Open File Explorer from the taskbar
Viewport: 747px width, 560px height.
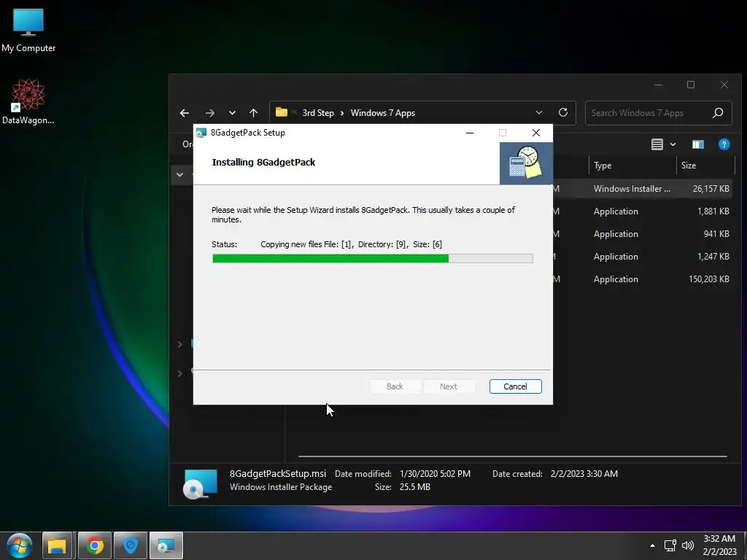point(57,545)
